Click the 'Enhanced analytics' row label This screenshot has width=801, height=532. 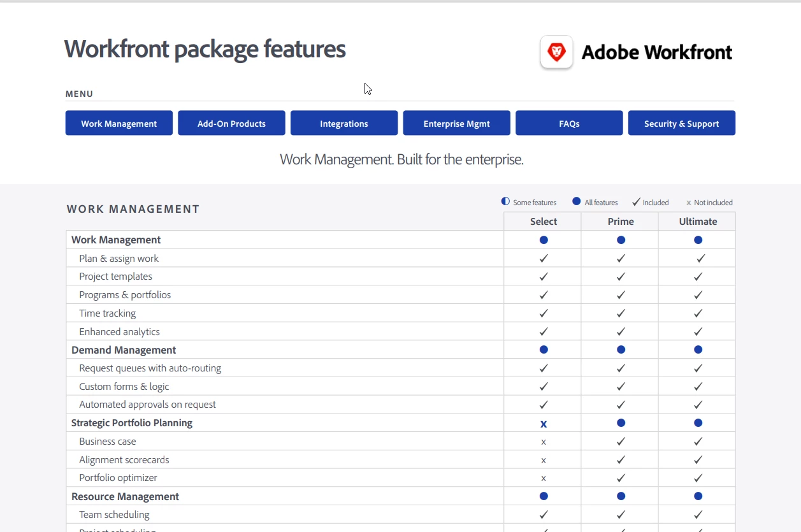[120, 332]
